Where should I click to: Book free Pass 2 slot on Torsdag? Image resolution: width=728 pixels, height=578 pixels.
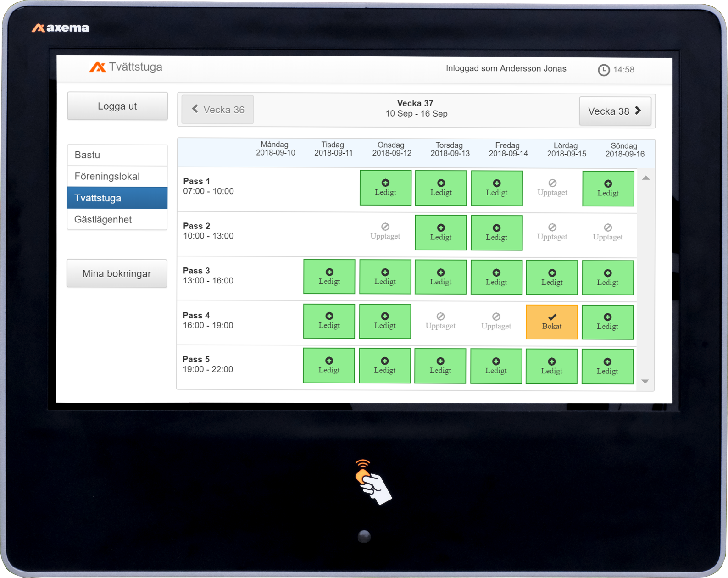tap(440, 233)
